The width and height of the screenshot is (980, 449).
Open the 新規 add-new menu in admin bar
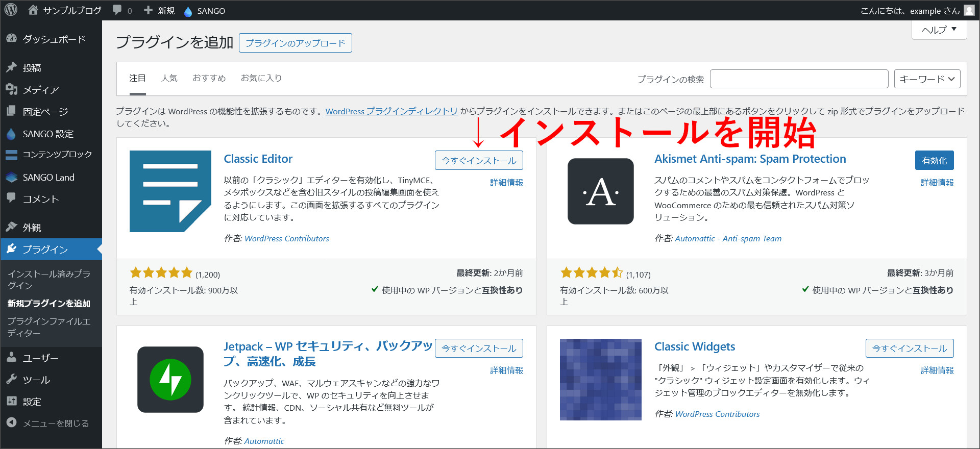tap(160, 11)
